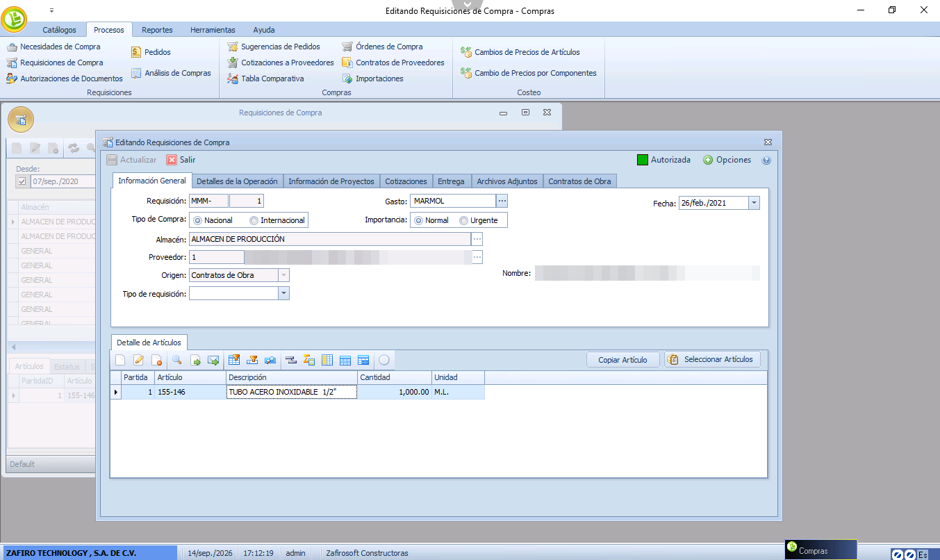Set importance to Urgente

(x=479, y=220)
